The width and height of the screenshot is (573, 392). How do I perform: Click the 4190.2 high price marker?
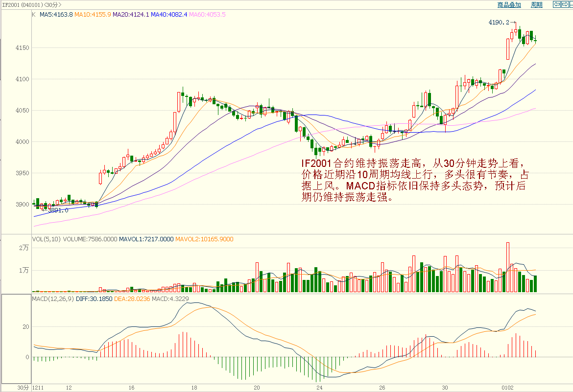tap(499, 22)
